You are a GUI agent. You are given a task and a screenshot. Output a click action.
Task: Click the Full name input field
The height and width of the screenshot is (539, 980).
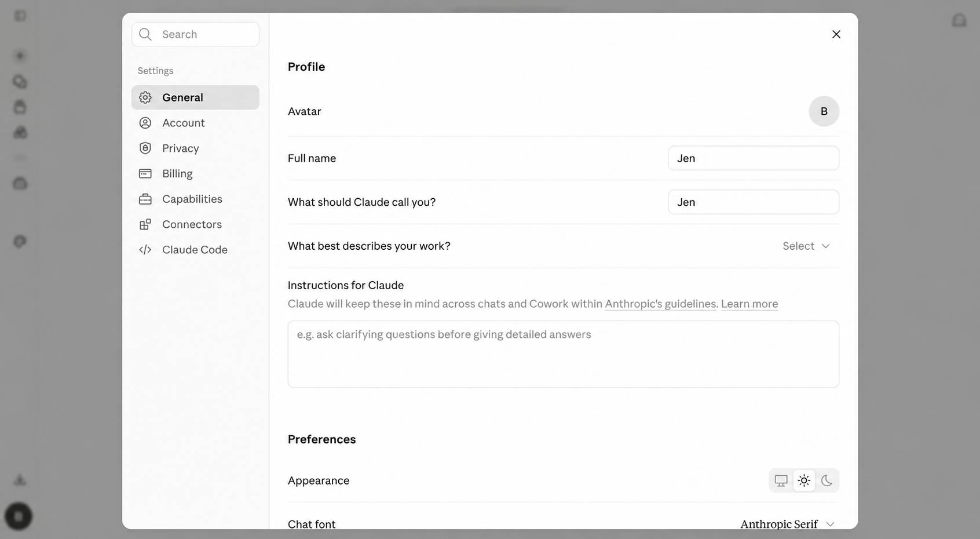coord(754,158)
